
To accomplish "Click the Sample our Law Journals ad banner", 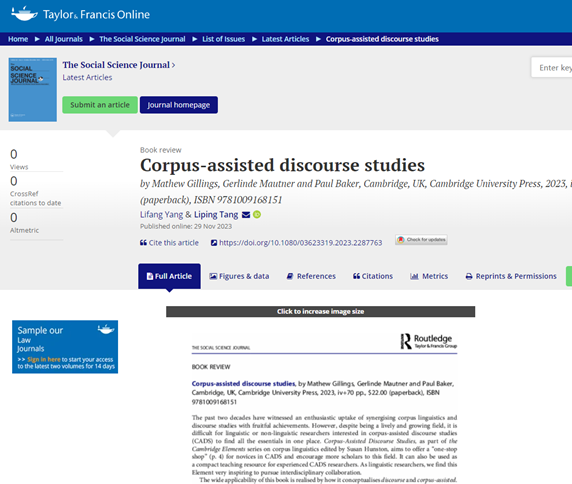I will pyautogui.click(x=65, y=347).
